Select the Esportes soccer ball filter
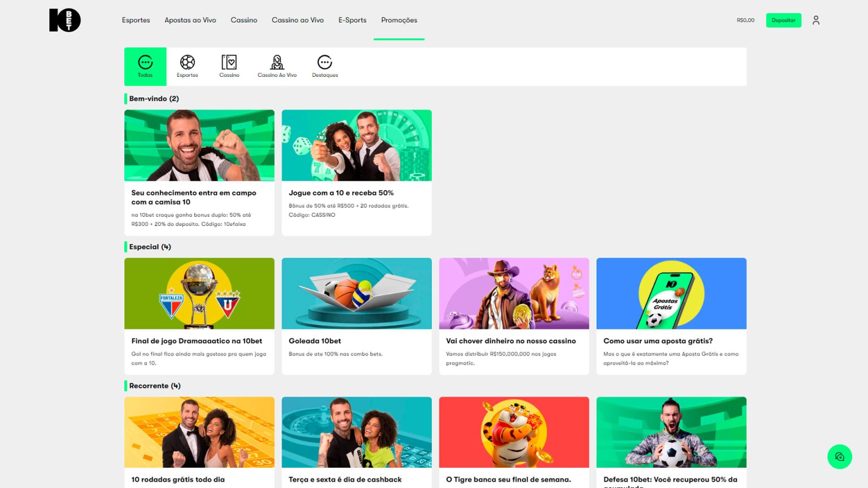This screenshot has width=868, height=488. tap(188, 67)
